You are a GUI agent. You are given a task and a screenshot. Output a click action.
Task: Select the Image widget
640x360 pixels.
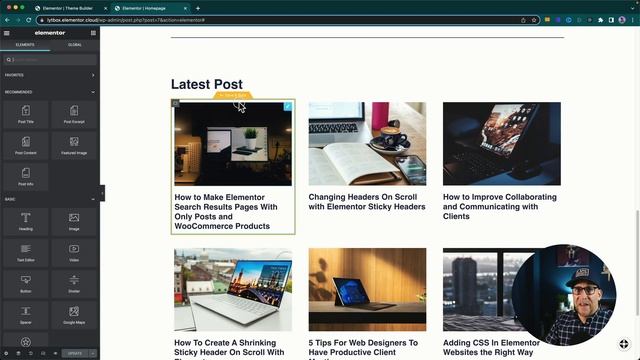click(74, 221)
